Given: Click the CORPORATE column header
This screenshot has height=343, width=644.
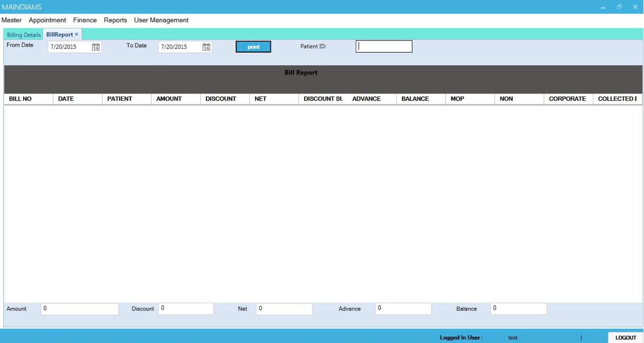Looking at the screenshot, I should click(567, 99).
